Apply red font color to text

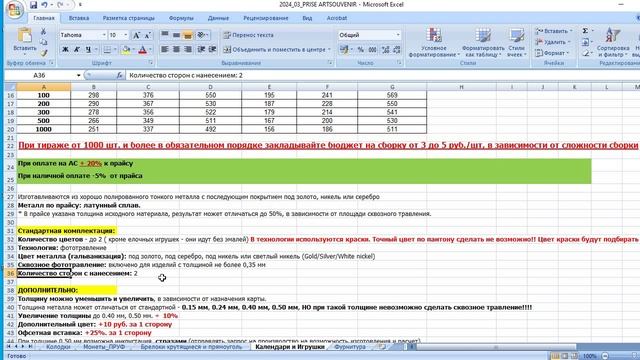[142, 50]
